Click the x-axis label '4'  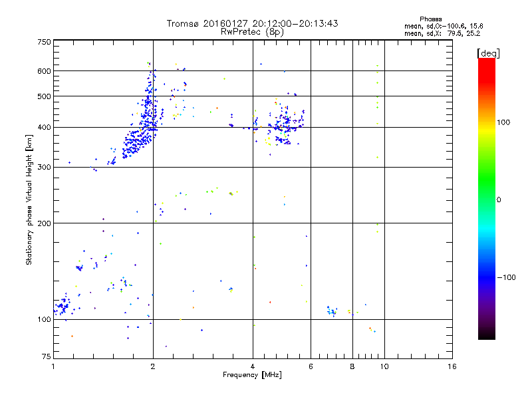coord(253,366)
